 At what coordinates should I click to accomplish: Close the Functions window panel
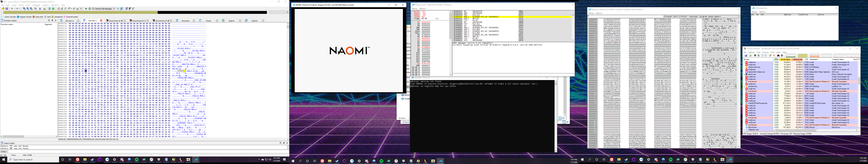click(56, 21)
